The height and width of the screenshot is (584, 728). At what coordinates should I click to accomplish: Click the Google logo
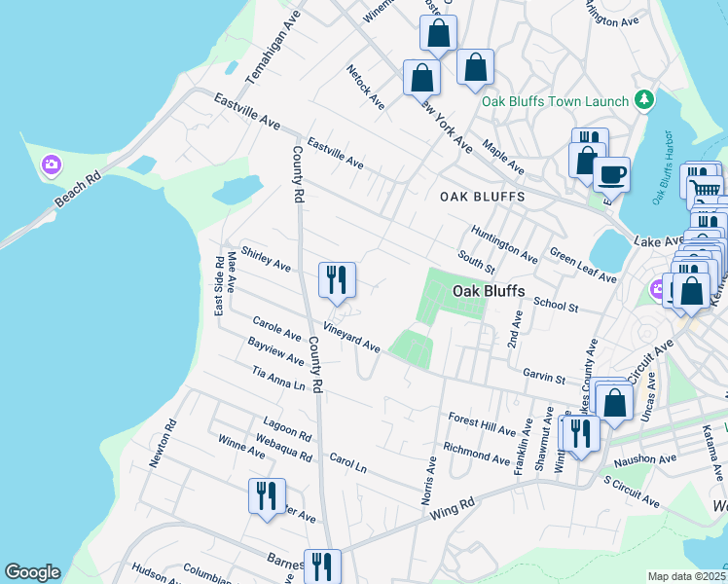tap(32, 572)
